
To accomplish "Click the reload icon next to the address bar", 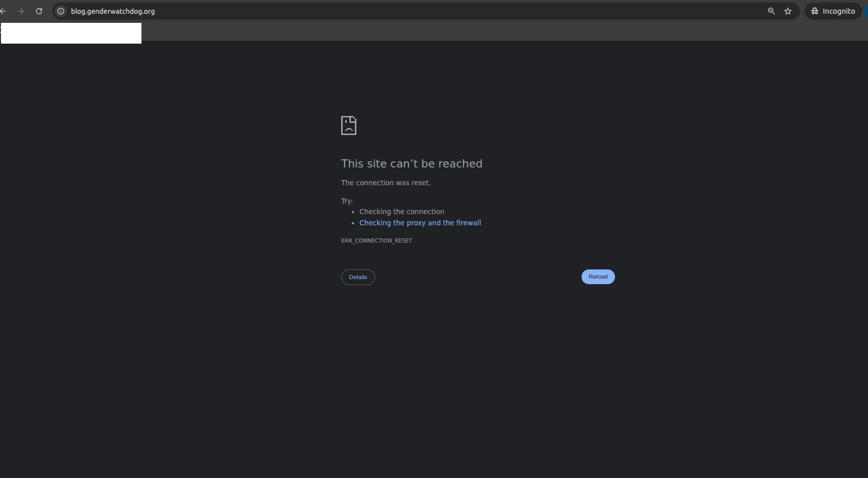I will (x=39, y=11).
